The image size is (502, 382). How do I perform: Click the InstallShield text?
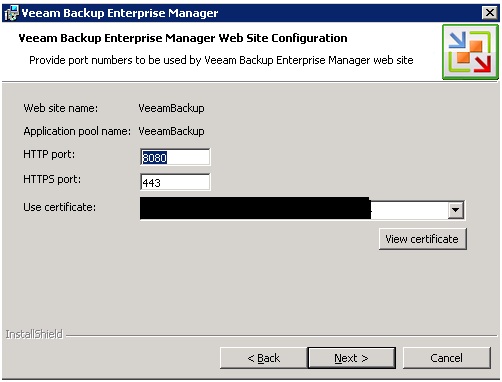tap(34, 334)
